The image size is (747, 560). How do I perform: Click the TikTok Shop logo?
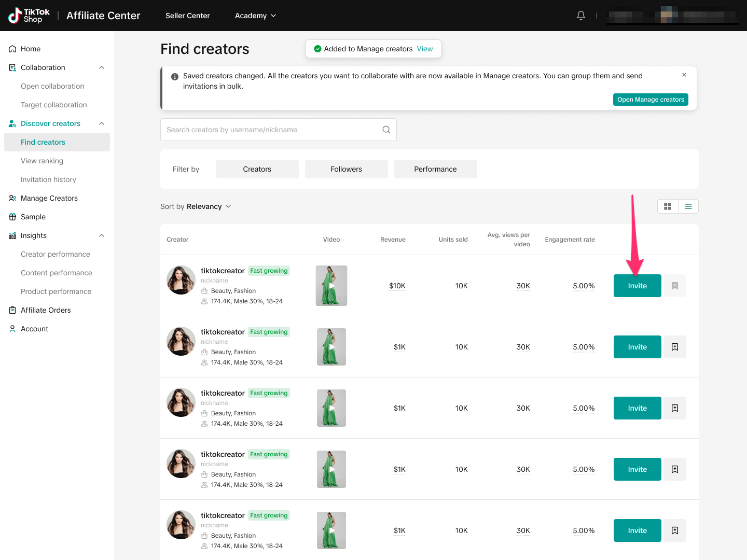point(29,16)
